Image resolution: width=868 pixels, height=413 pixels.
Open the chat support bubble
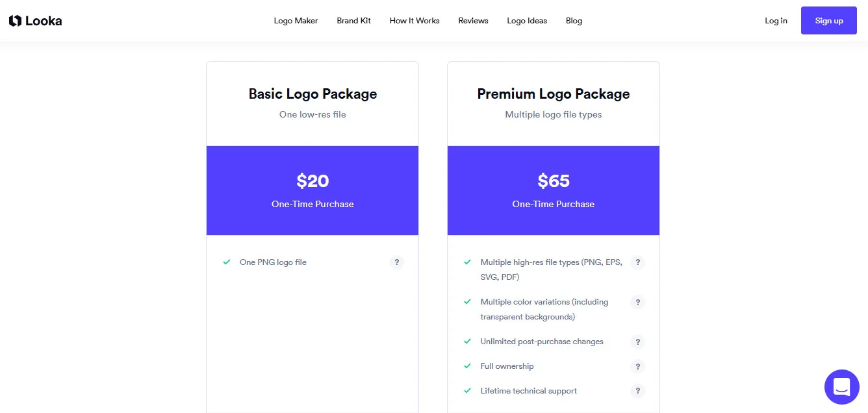pyautogui.click(x=841, y=386)
